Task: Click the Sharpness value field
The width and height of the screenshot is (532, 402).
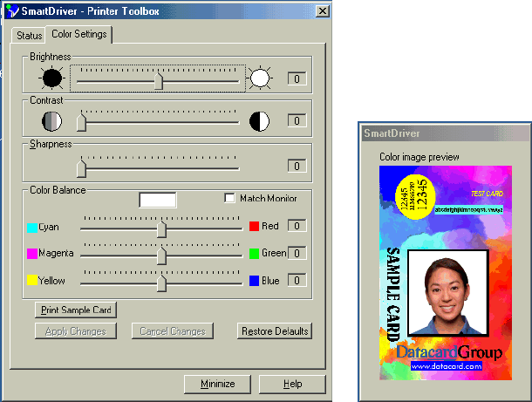Action: pyautogui.click(x=297, y=166)
